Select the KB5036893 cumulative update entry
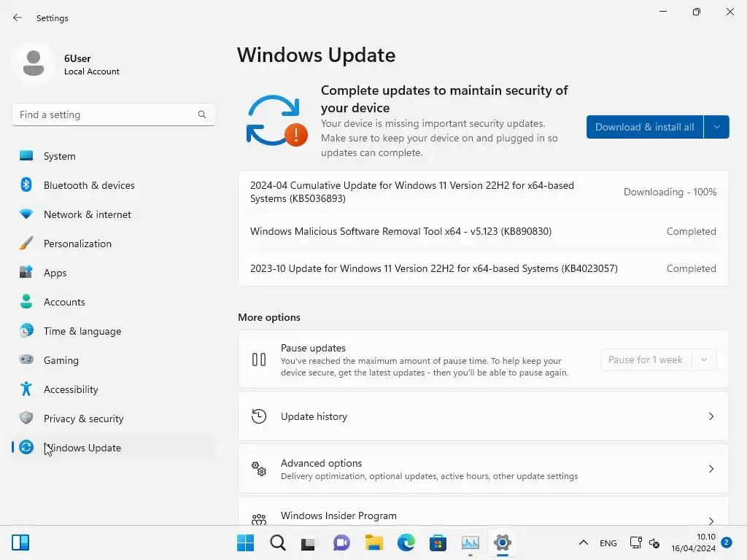The width and height of the screenshot is (747, 560). tap(483, 192)
